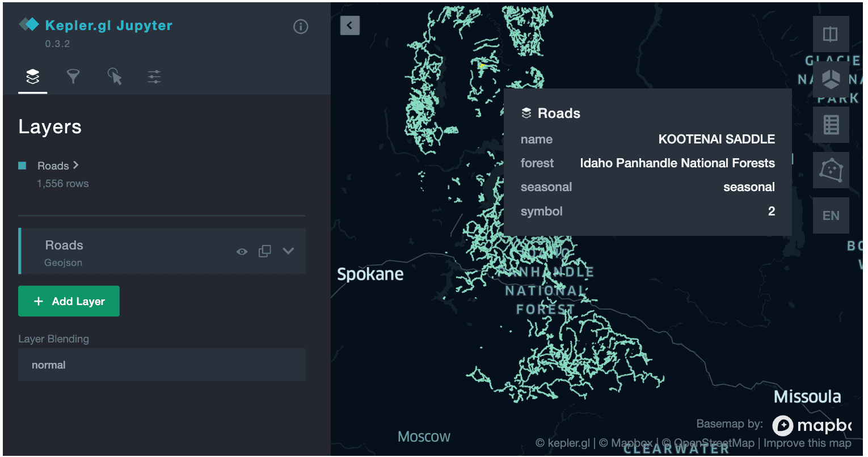Click the KOOTENAI SADDLE name value
The height and width of the screenshot is (457, 868).
717,139
